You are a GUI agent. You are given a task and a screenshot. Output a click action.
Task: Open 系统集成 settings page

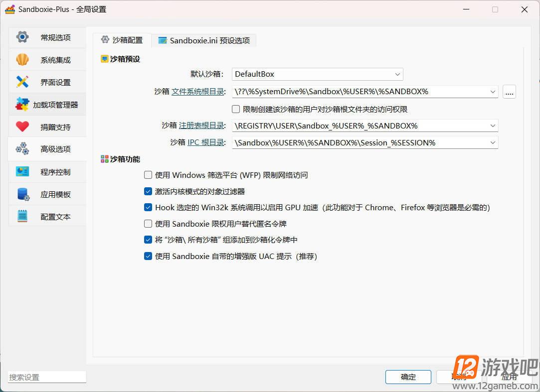pos(47,60)
